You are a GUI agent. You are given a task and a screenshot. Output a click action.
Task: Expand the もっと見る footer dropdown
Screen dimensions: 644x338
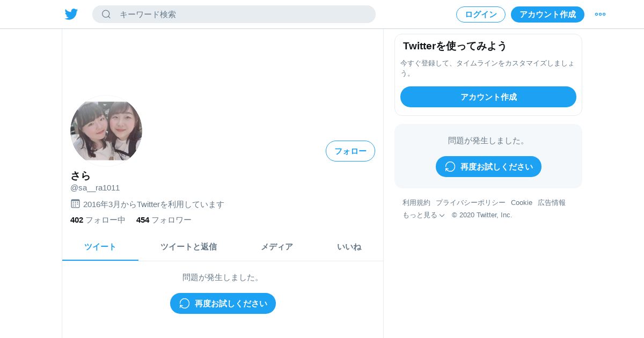click(424, 215)
